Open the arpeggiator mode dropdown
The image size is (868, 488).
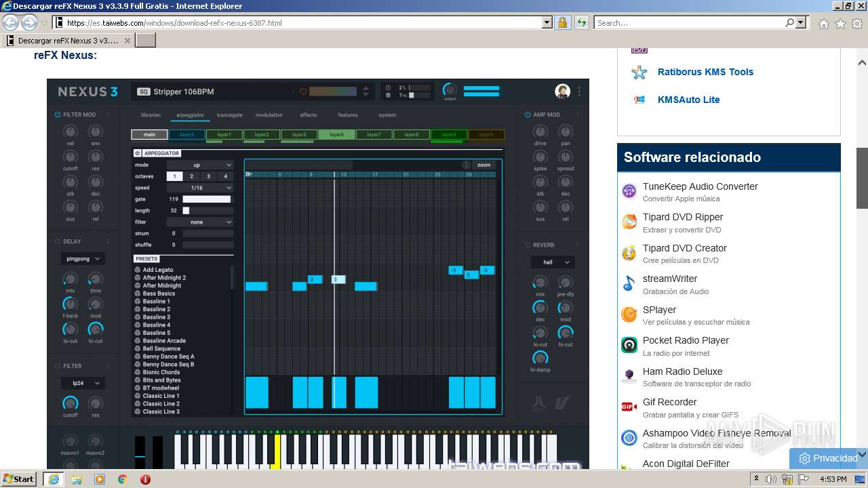pos(200,165)
